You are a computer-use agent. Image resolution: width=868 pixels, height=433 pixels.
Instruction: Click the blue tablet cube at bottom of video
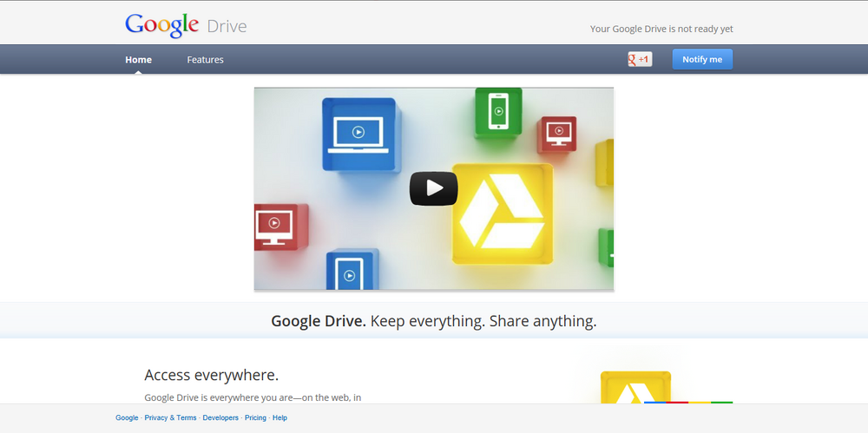352,270
